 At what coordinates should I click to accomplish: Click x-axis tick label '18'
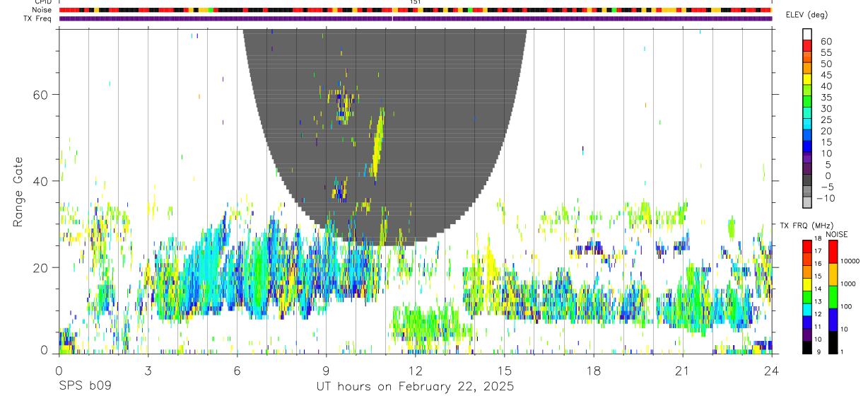[593, 371]
